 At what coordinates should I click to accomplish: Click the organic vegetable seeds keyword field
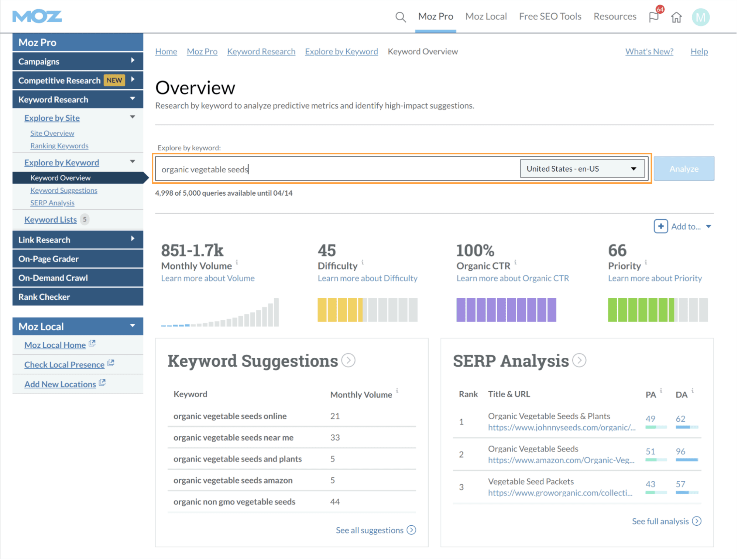click(336, 169)
